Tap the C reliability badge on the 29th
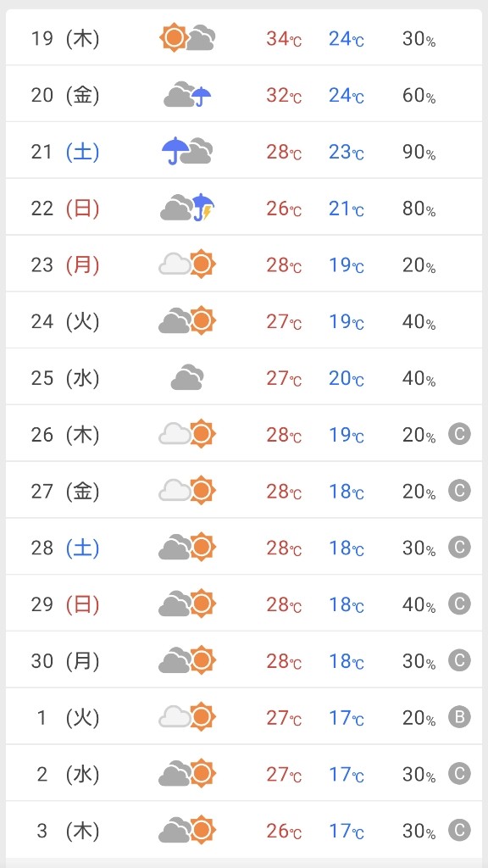This screenshot has height=868, width=488. click(x=459, y=604)
